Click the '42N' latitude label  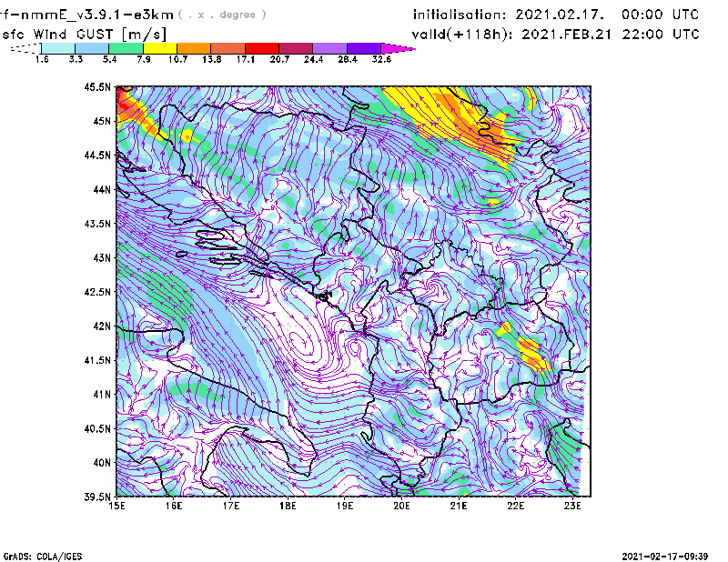pos(102,326)
